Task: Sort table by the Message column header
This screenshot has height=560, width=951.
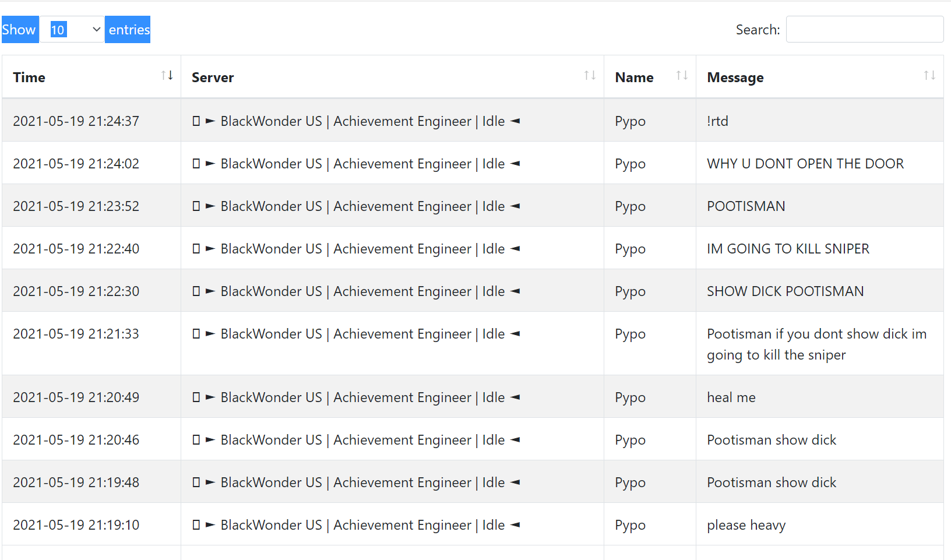Action: click(x=819, y=77)
